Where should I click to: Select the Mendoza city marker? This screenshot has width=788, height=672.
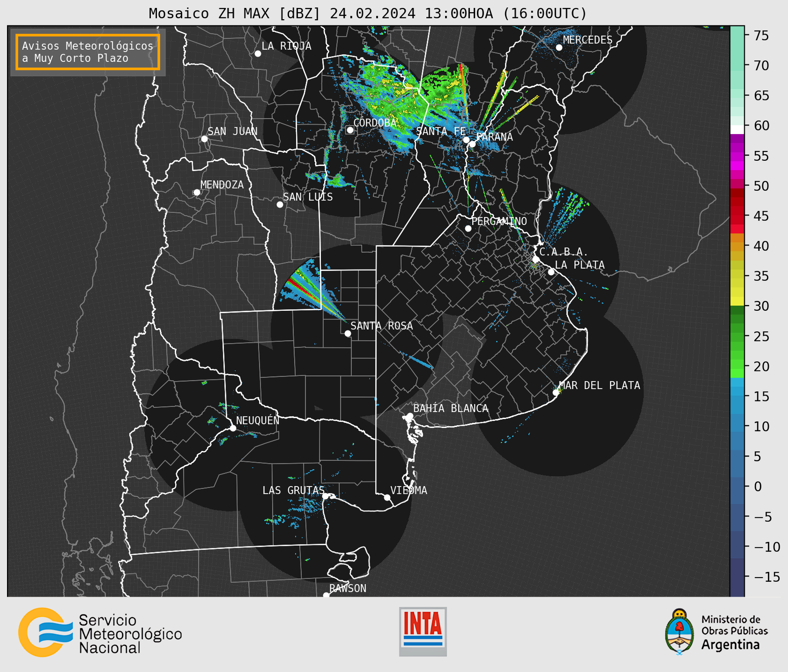pyautogui.click(x=197, y=193)
